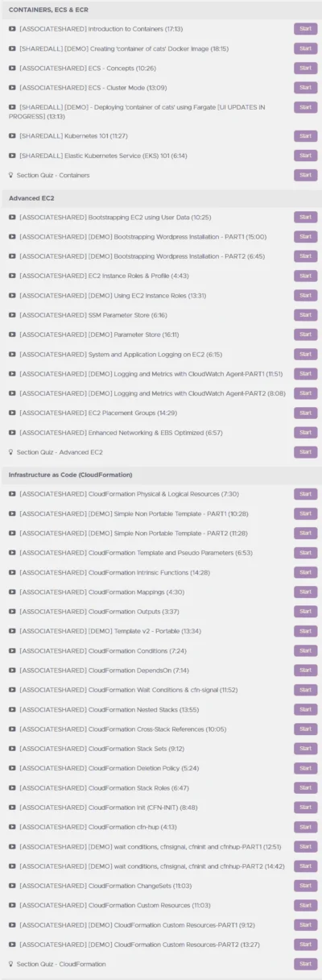Screen dimensions: 322x980
Task: Click lightbulb icon for Section Quiz - Containers
Action: point(10,175)
